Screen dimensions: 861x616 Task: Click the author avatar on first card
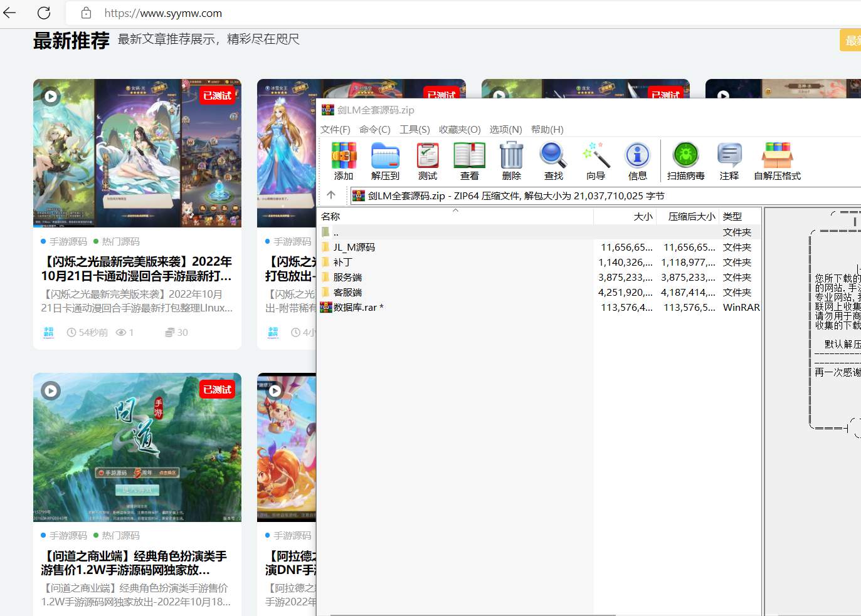[x=48, y=332]
